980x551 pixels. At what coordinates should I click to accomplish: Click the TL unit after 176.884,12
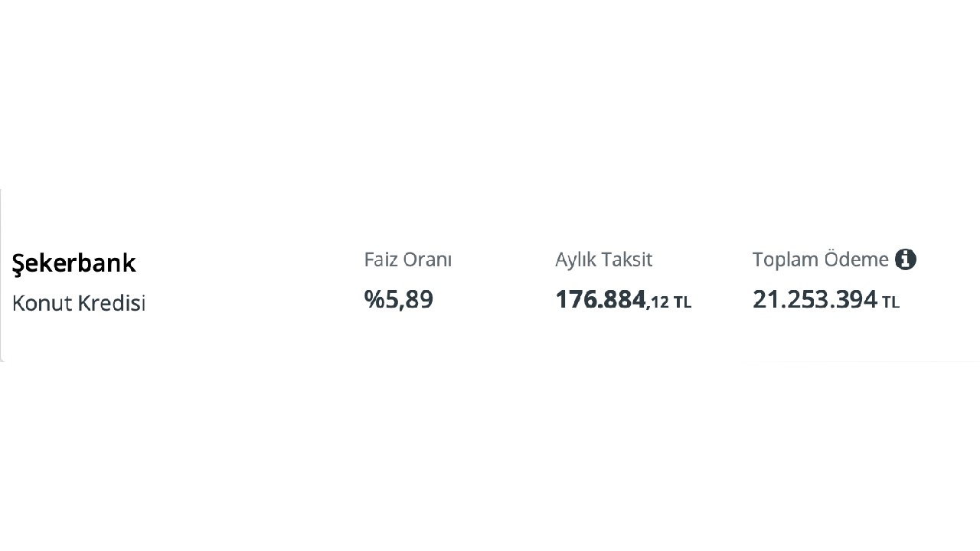683,302
